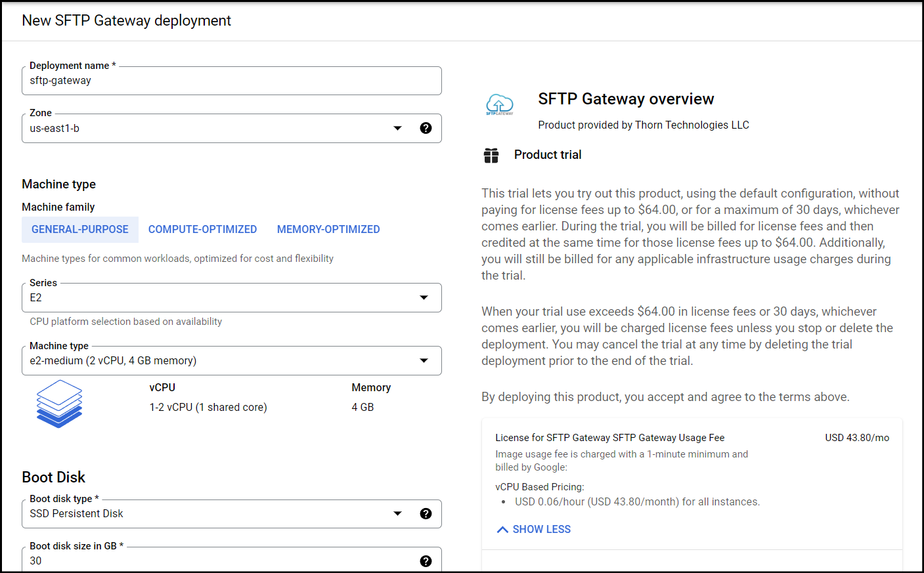The width and height of the screenshot is (924, 573).
Task: Click the 'Product trial' heading text
Action: coord(548,154)
